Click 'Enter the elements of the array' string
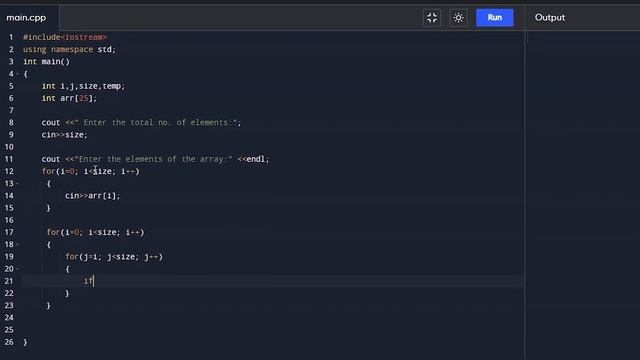Image resolution: width=640 pixels, height=360 pixels. click(153, 159)
